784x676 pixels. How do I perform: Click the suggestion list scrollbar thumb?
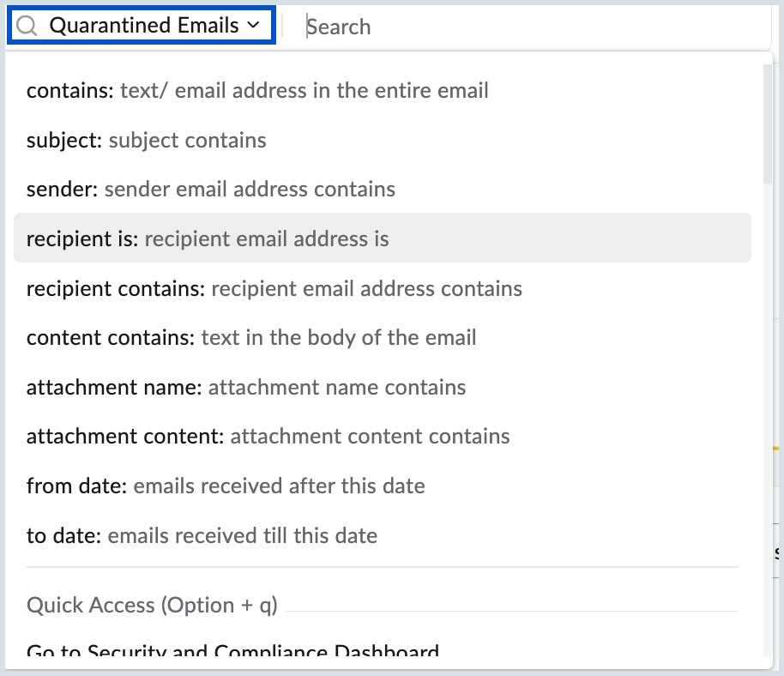(x=768, y=120)
